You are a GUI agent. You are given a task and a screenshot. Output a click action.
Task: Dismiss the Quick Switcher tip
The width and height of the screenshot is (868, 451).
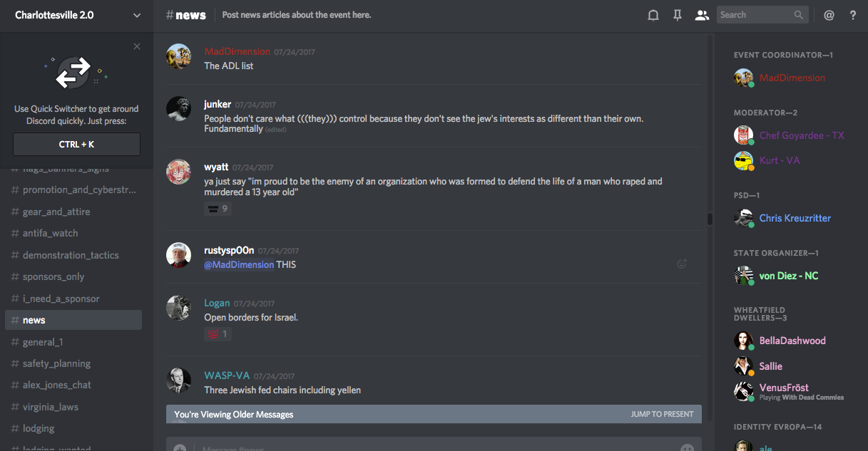click(137, 47)
